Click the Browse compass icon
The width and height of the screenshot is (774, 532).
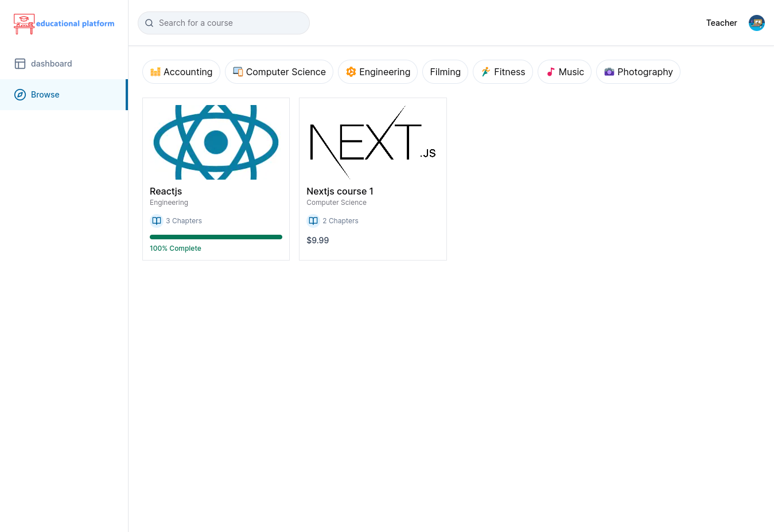pyautogui.click(x=20, y=95)
